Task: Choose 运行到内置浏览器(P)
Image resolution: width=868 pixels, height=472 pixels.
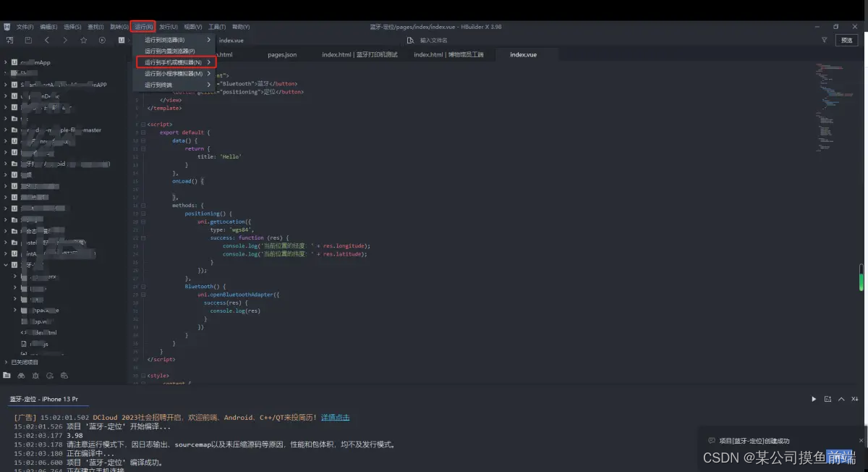Action: pos(174,51)
